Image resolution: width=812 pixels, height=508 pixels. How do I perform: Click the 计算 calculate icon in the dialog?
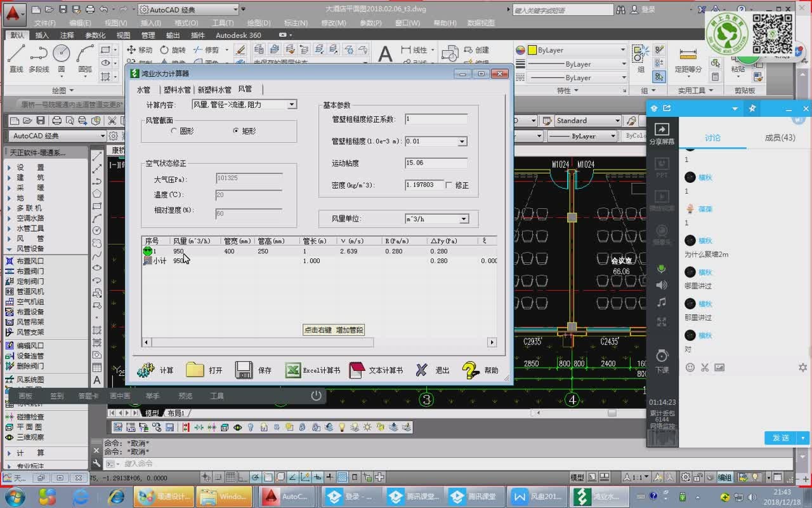(147, 370)
